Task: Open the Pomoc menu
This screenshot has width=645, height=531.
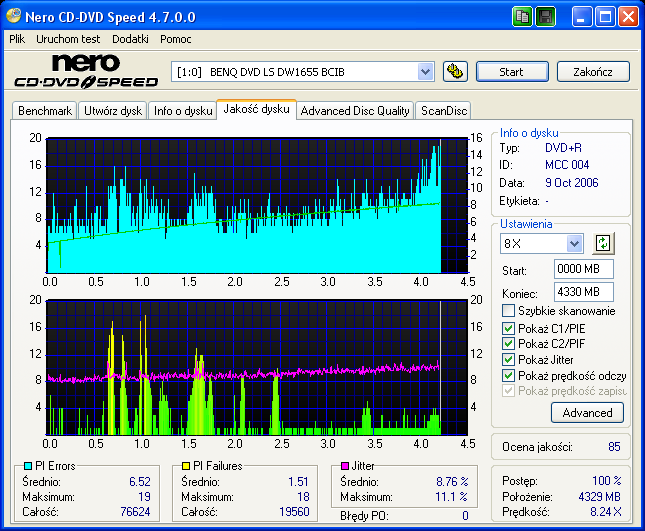Action: coord(176,39)
